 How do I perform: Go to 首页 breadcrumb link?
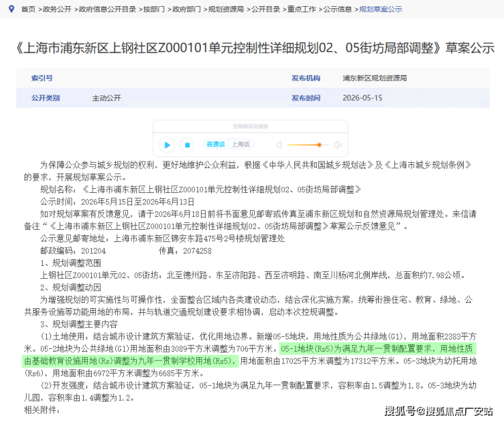coord(29,10)
